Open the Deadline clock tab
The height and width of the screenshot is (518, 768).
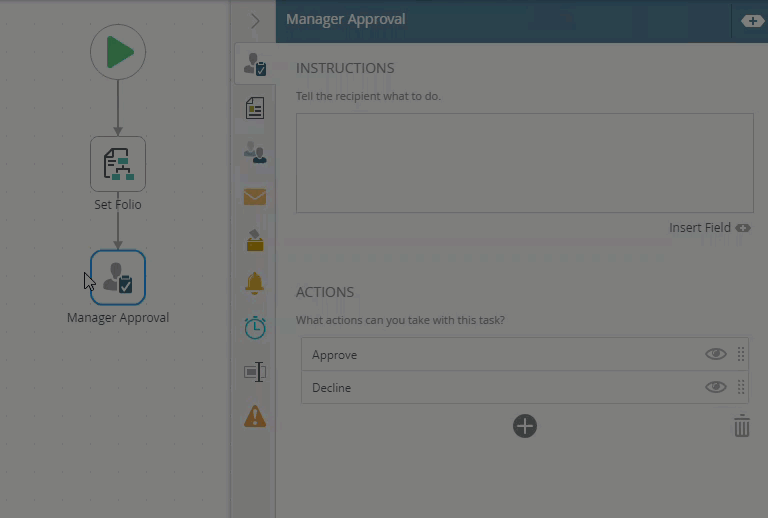click(x=255, y=328)
